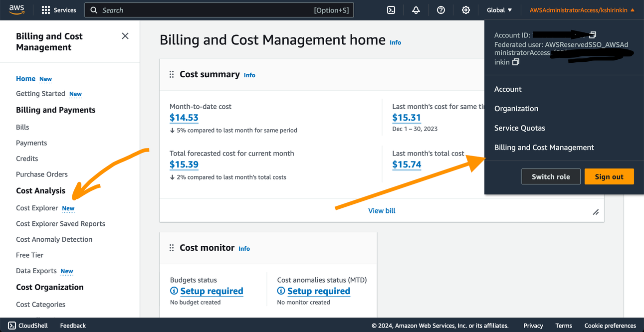Viewport: 644px width, 332px height.
Task: Click last month's same-period cost $15.31
Action: pyautogui.click(x=407, y=118)
